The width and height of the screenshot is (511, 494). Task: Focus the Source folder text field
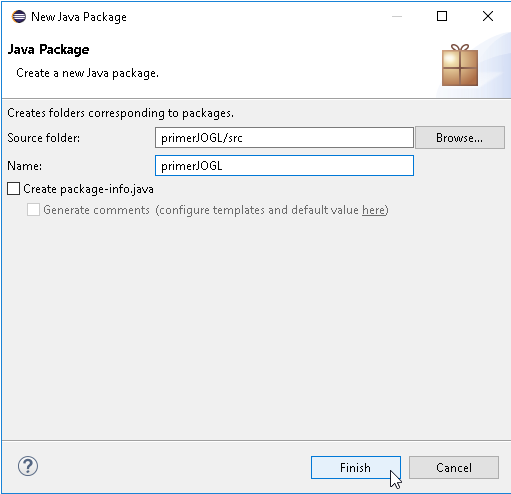tap(284, 138)
